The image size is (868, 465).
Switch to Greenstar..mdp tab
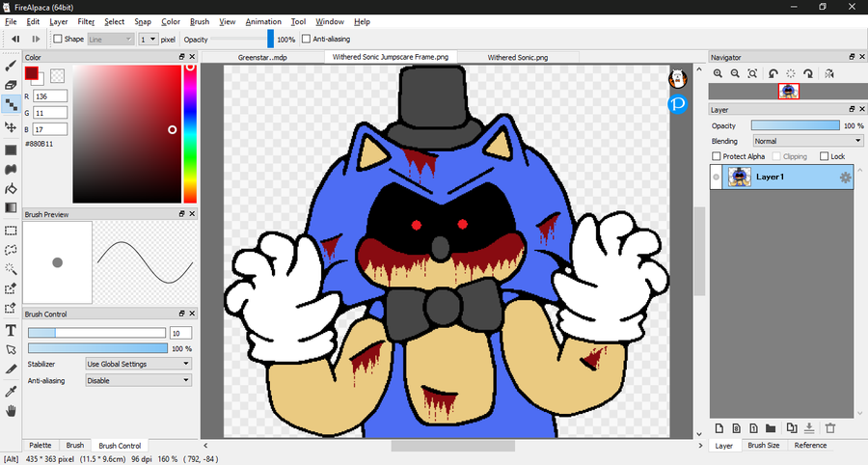(262, 57)
